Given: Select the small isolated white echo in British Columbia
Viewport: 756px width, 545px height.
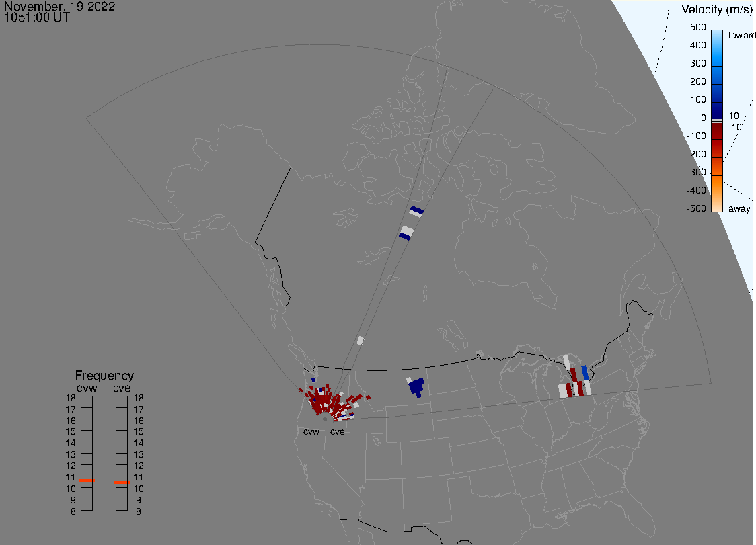Looking at the screenshot, I should (360, 341).
